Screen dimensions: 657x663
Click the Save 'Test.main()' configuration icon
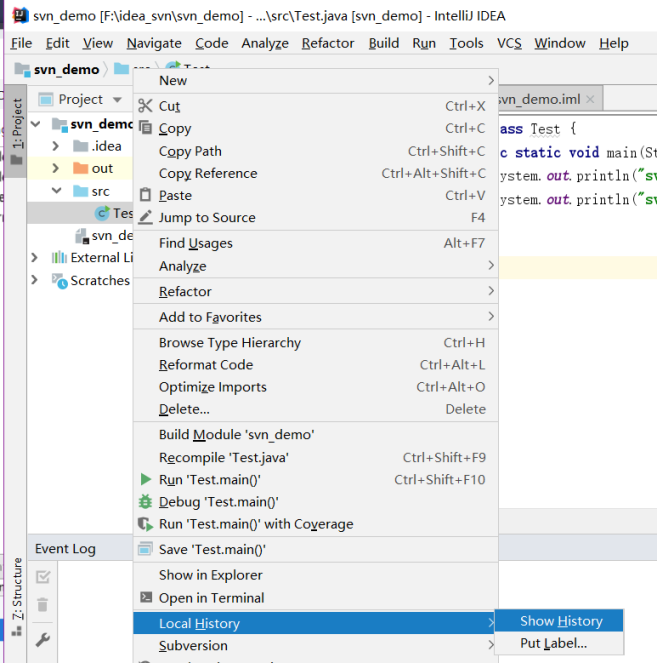[145, 549]
